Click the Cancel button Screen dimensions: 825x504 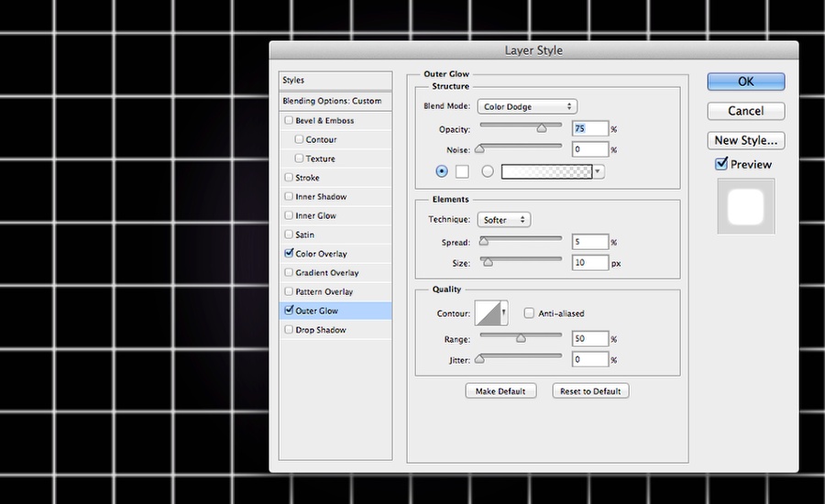point(745,111)
